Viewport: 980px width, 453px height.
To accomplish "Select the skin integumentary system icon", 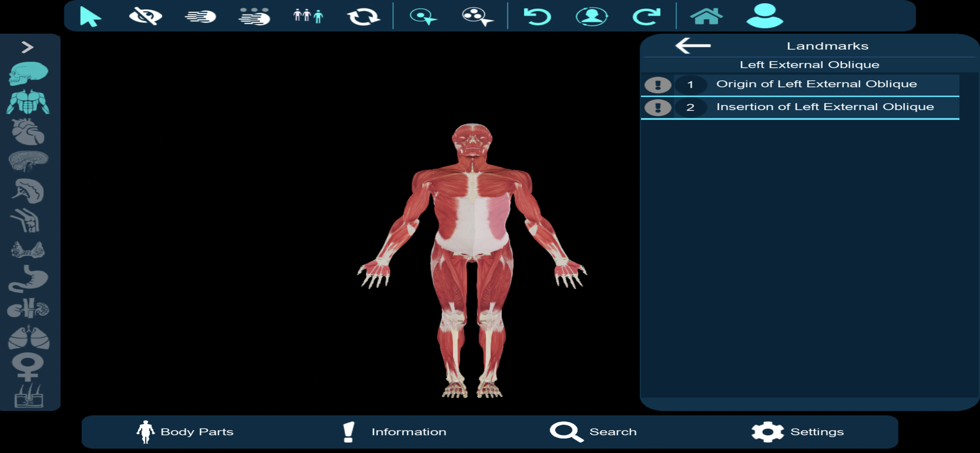I will tap(29, 395).
